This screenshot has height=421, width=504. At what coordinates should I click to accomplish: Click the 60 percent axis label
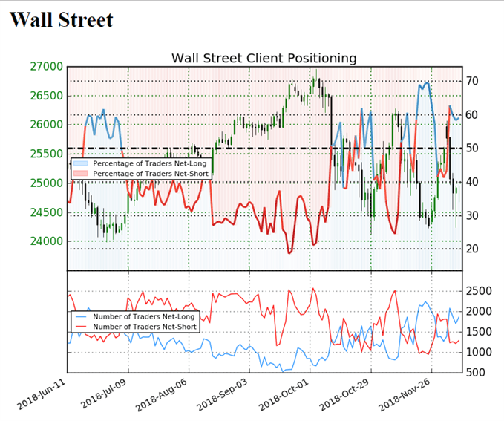click(472, 115)
